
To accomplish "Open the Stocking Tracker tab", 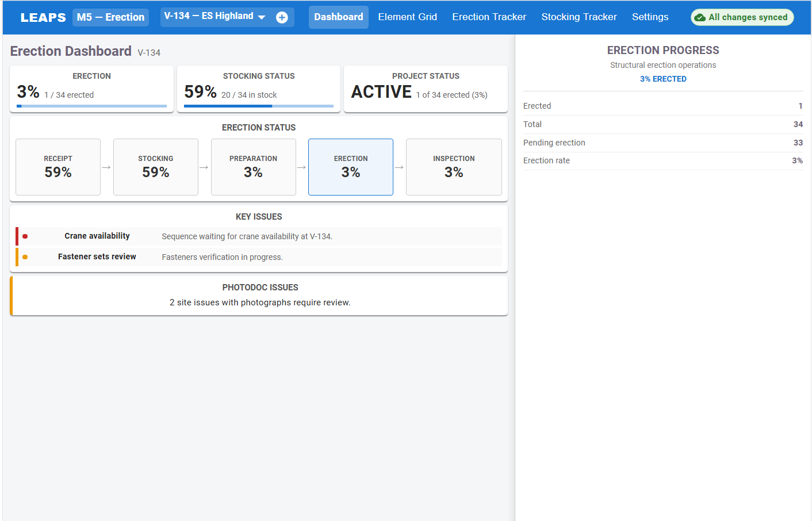I will click(x=579, y=17).
